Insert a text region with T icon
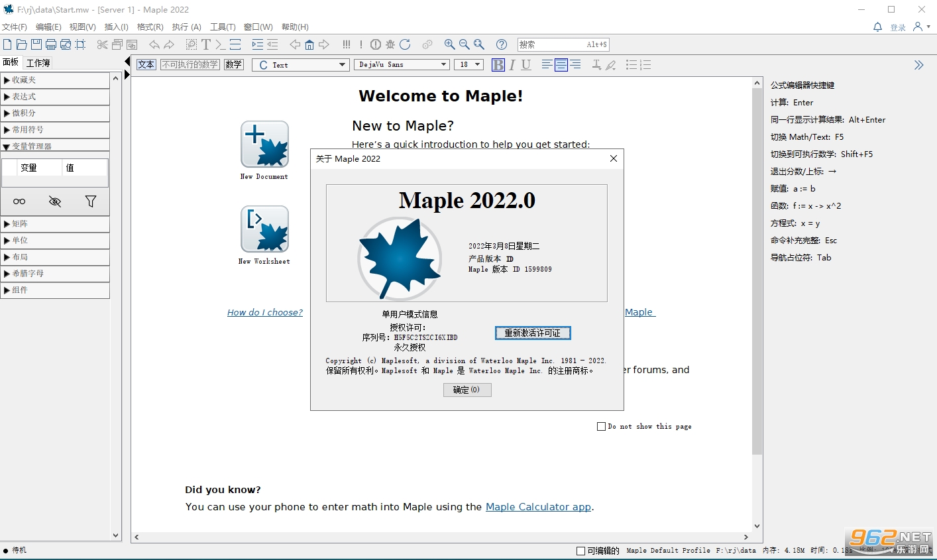 click(x=206, y=44)
